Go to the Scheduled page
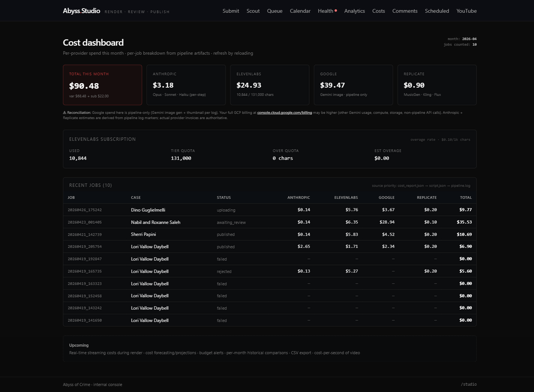This screenshot has width=534, height=392. [x=437, y=11]
